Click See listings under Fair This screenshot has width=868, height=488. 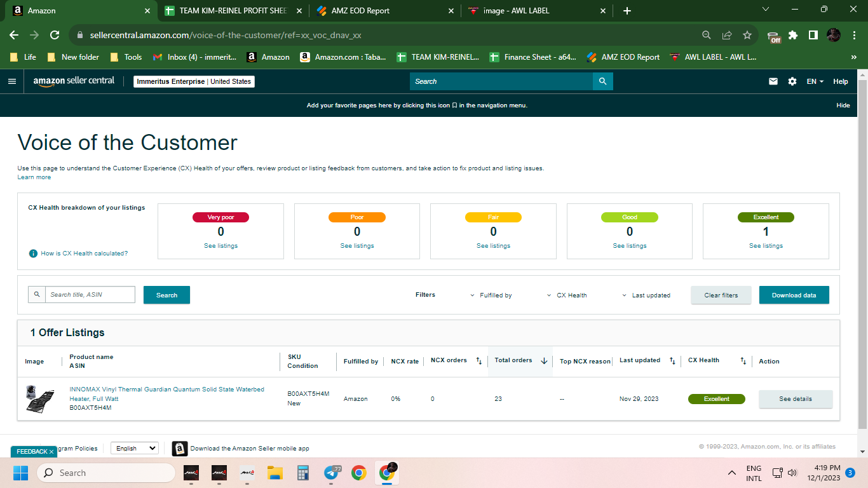pos(493,246)
